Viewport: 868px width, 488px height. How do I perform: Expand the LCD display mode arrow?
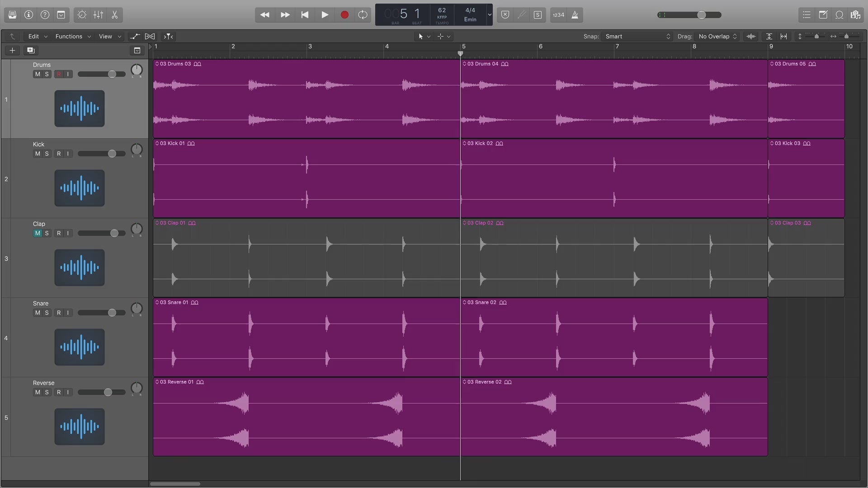489,15
